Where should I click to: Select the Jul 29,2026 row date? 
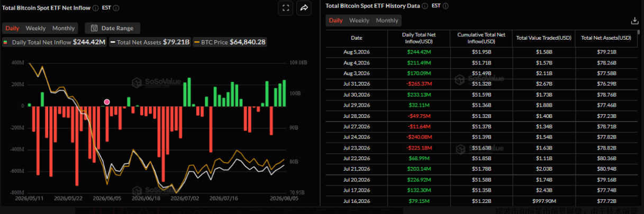coord(357,105)
